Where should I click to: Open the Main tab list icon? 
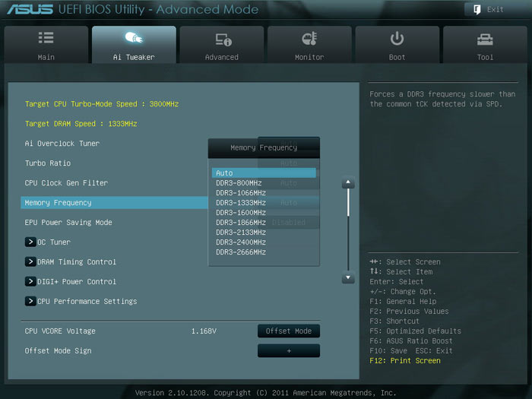(x=46, y=39)
